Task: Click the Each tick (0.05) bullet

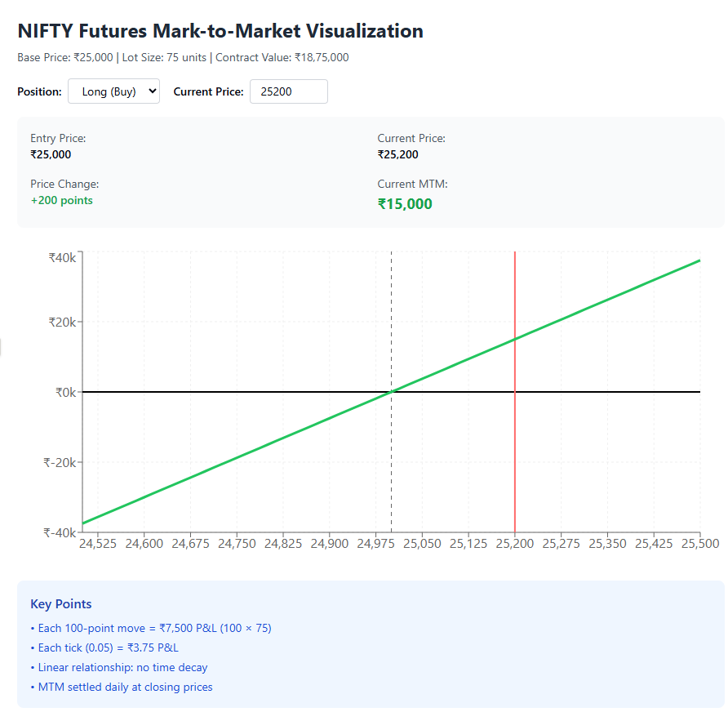Action: pyautogui.click(x=104, y=647)
